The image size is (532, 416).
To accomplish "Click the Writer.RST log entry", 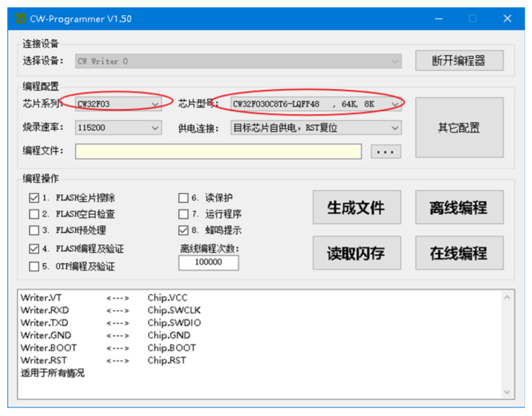I will pos(43,360).
